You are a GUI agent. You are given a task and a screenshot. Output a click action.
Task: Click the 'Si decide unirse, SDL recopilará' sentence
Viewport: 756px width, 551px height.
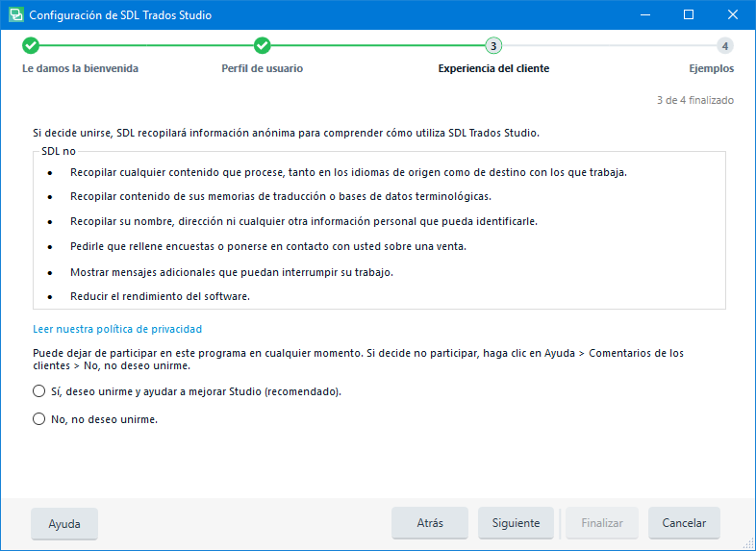tap(286, 133)
